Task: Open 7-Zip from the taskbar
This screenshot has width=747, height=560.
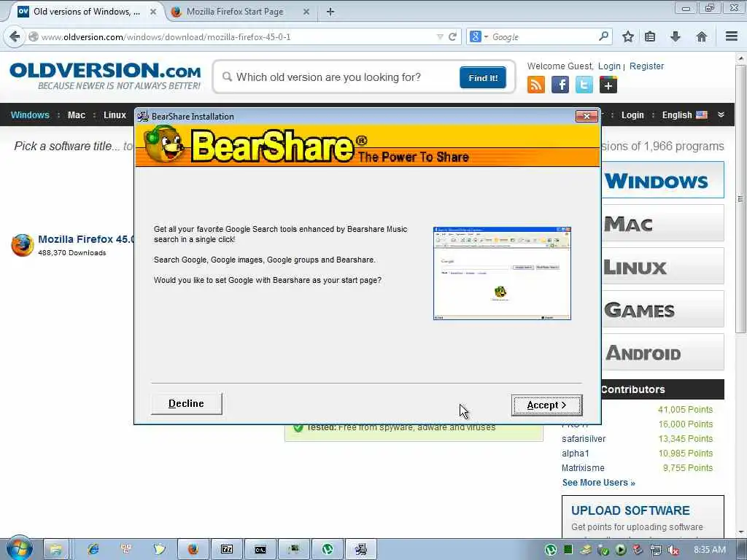Action: [227, 550]
